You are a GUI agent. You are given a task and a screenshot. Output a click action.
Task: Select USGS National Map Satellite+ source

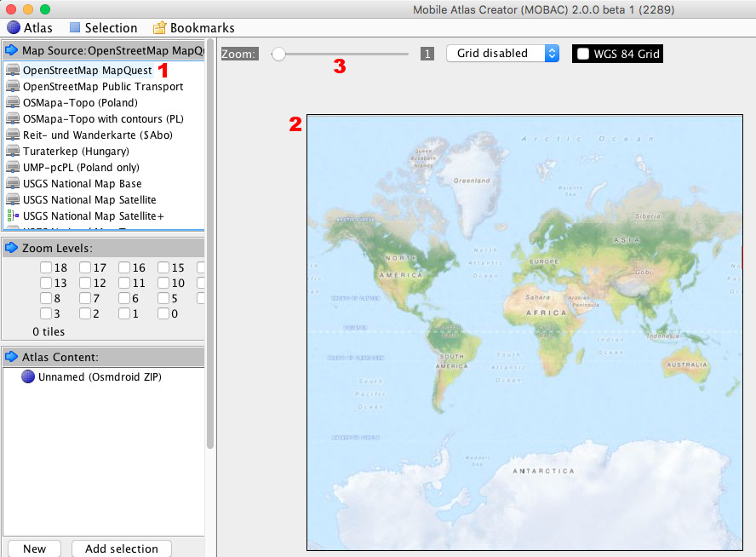click(x=94, y=216)
